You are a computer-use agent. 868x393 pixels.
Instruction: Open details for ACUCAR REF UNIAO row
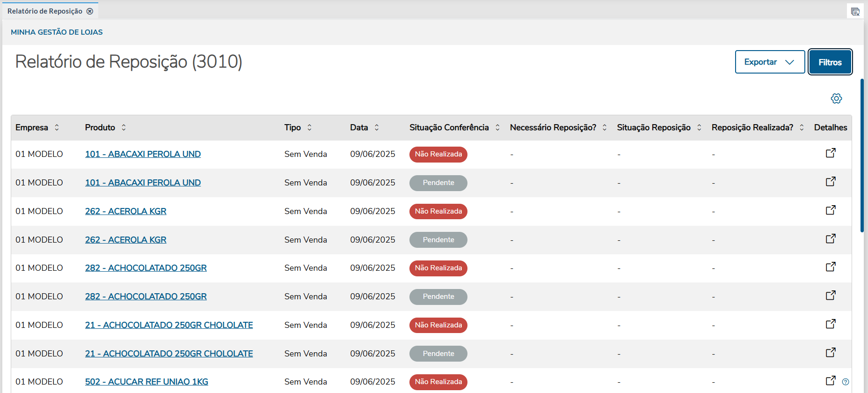(831, 381)
